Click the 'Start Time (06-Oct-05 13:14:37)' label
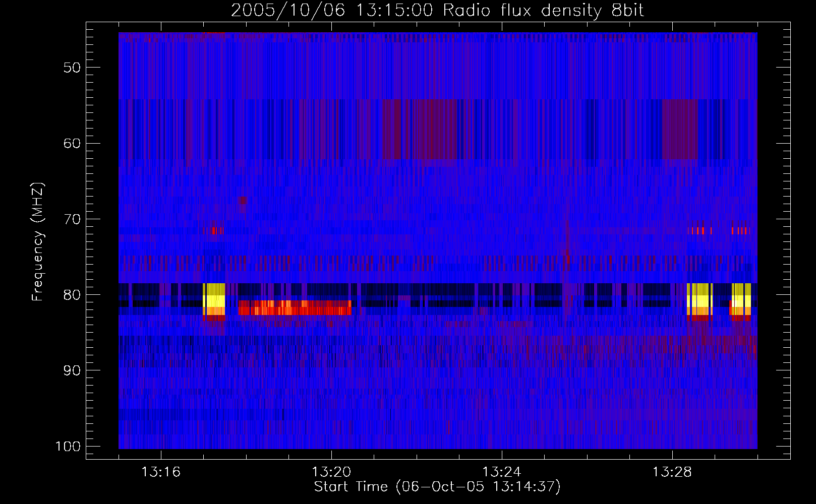The height and width of the screenshot is (504, 816). (x=437, y=487)
